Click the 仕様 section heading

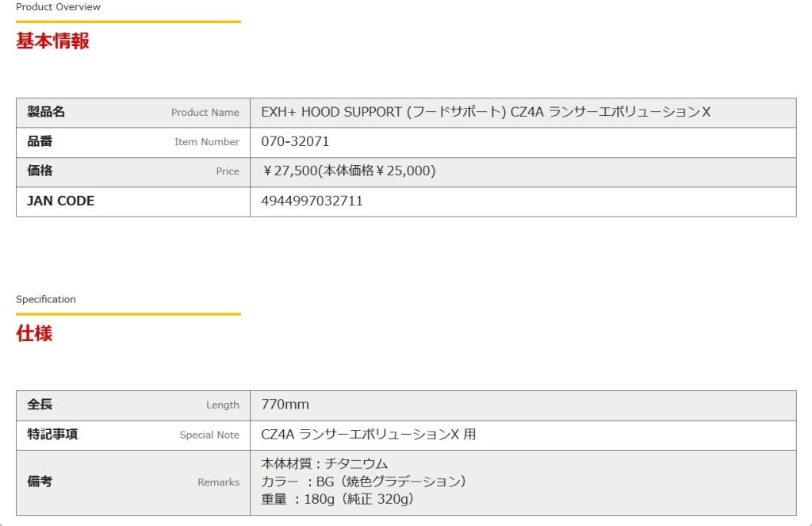(x=34, y=333)
